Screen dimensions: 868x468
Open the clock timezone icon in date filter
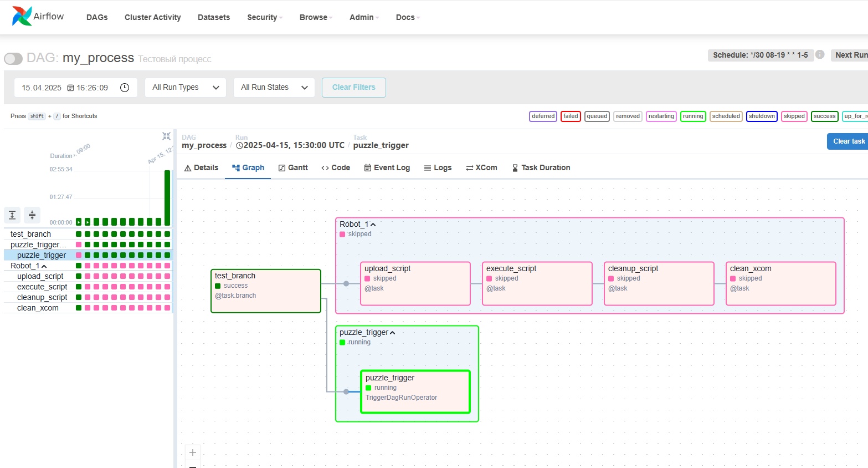tap(125, 88)
